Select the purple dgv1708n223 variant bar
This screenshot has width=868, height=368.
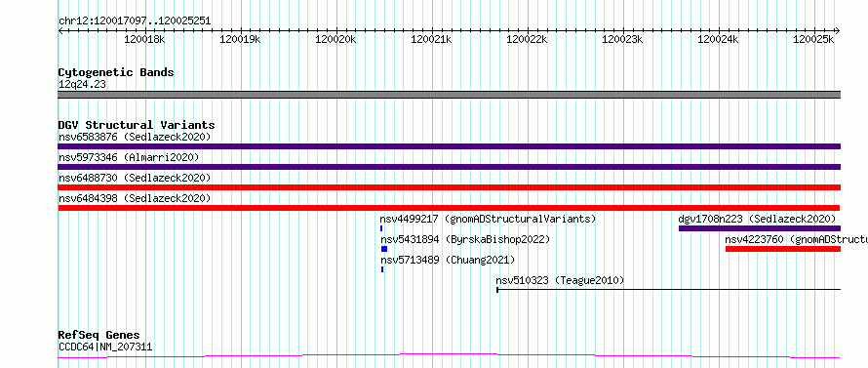(x=760, y=228)
